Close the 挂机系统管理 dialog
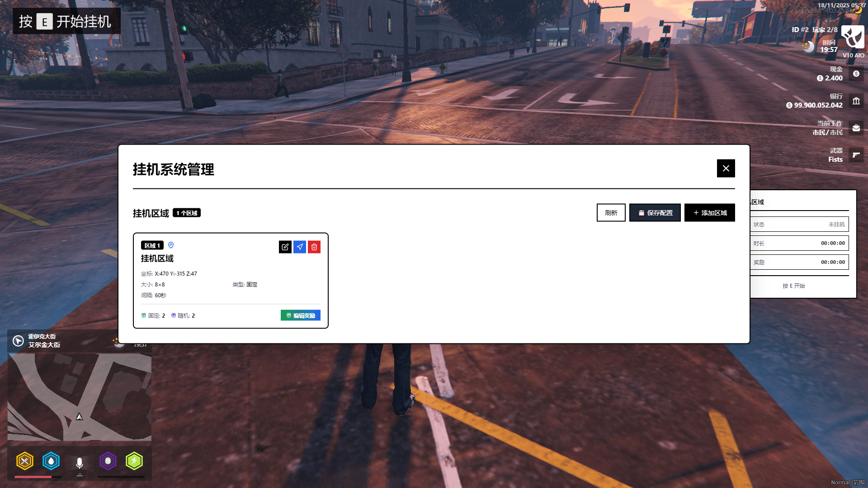This screenshot has width=868, height=488. click(x=726, y=169)
